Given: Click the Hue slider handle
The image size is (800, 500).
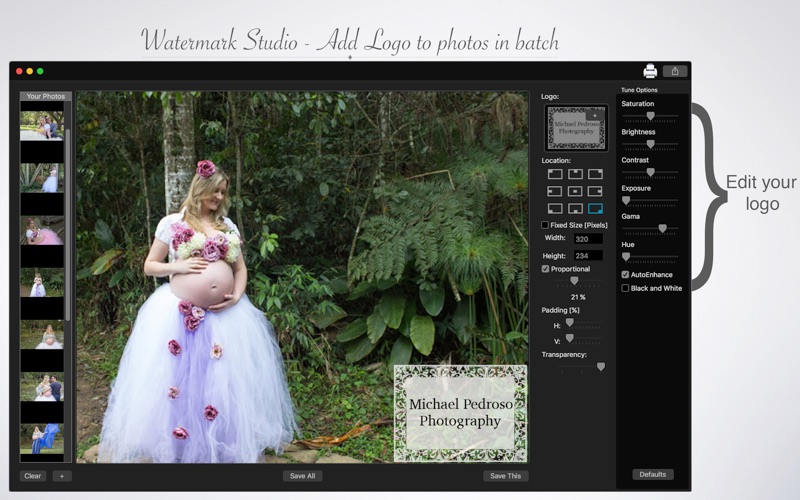Looking at the screenshot, I should tap(626, 257).
